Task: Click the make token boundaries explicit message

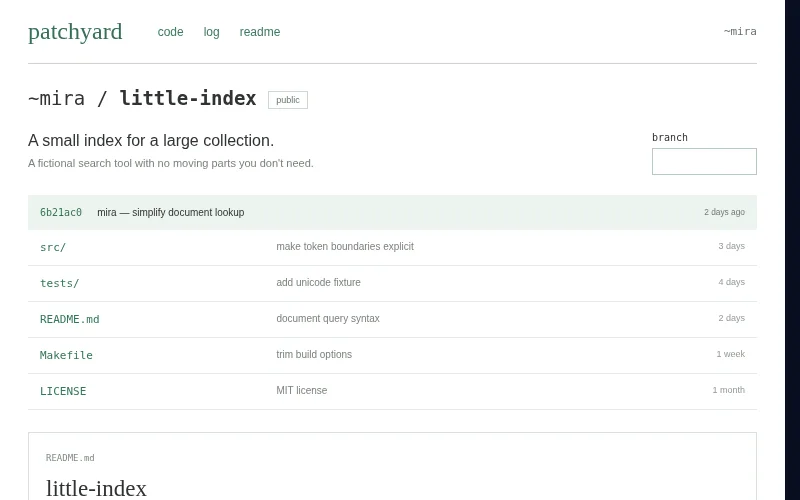Action: point(345,246)
